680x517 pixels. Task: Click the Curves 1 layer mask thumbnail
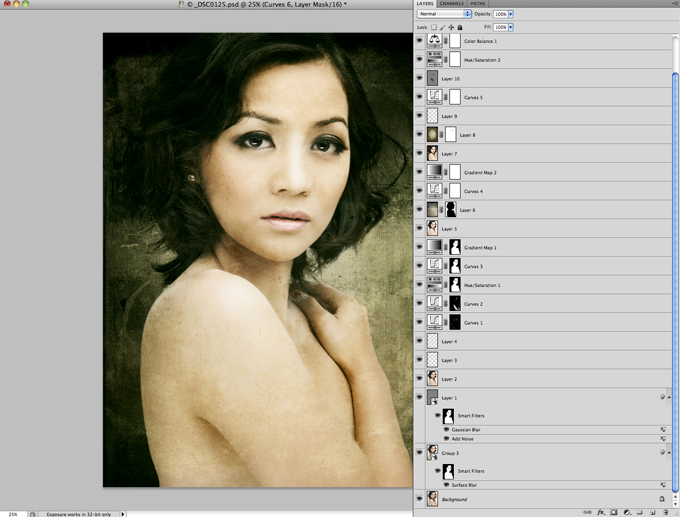click(454, 323)
